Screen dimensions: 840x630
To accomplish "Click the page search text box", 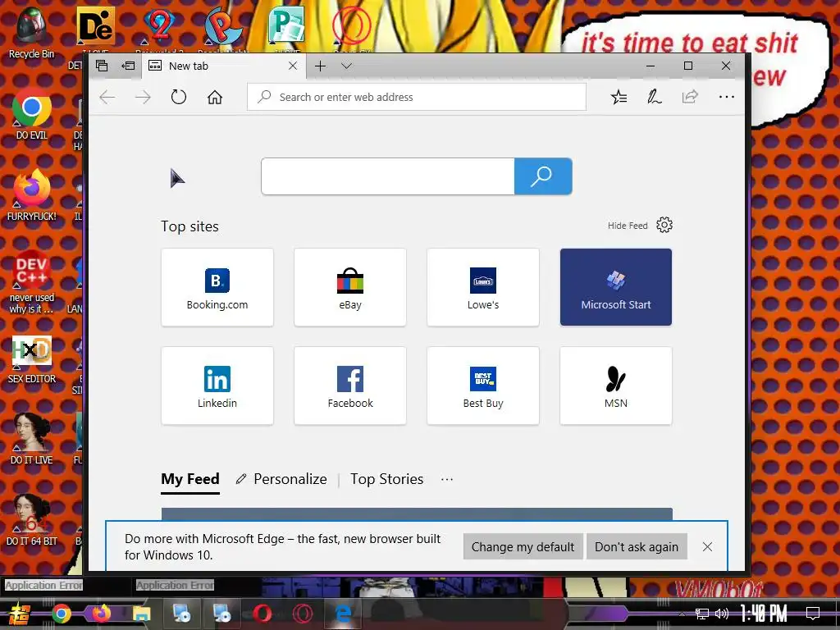I will click(x=388, y=176).
